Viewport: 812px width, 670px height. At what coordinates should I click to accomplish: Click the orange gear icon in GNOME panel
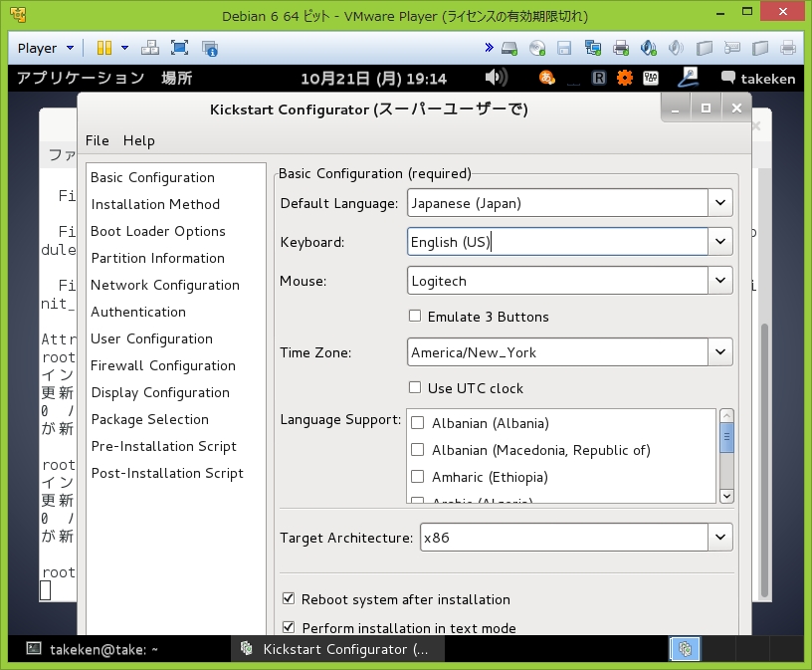coord(625,79)
